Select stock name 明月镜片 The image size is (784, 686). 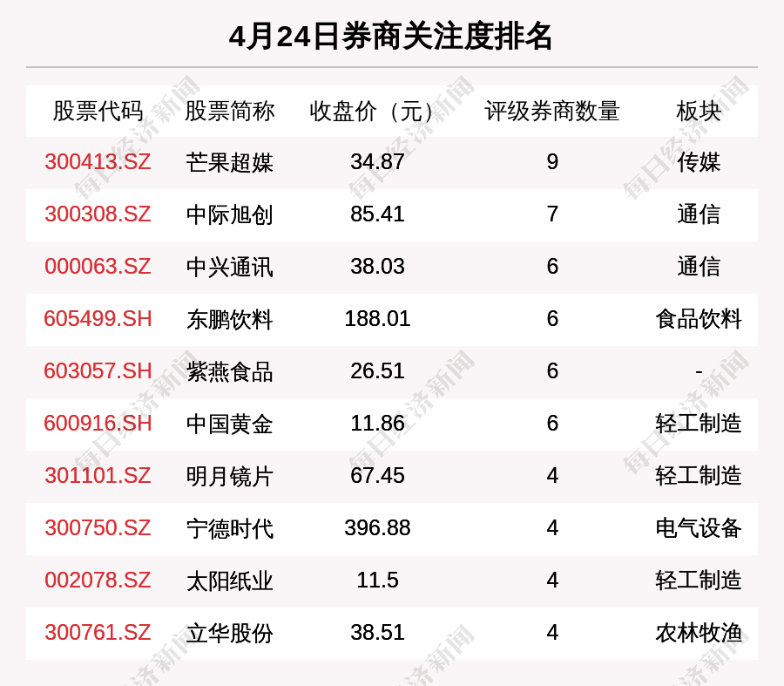point(229,476)
